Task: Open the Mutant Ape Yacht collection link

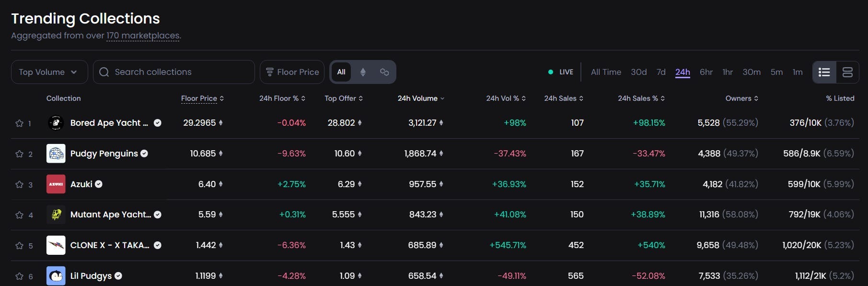Action: [111, 214]
